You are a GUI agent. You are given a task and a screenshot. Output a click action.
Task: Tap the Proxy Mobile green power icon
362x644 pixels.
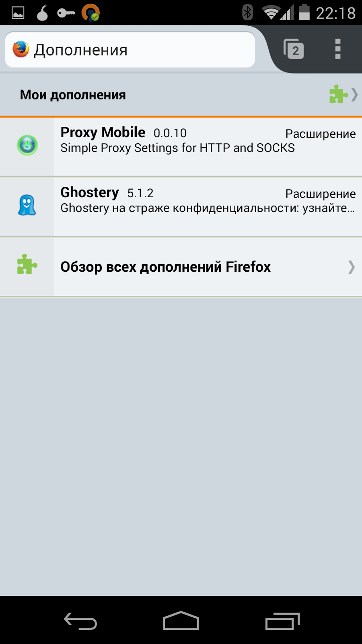tap(27, 145)
